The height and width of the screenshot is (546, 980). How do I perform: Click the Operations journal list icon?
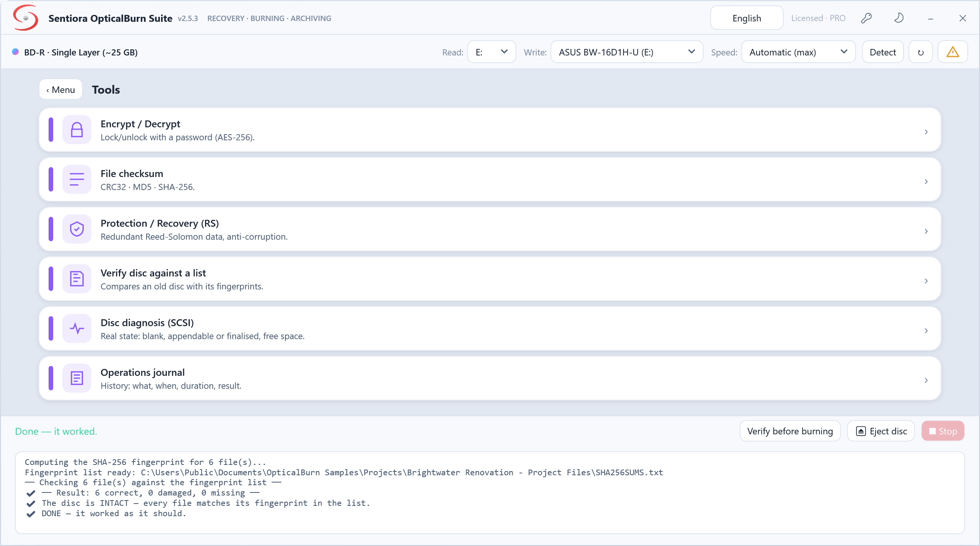(x=77, y=379)
